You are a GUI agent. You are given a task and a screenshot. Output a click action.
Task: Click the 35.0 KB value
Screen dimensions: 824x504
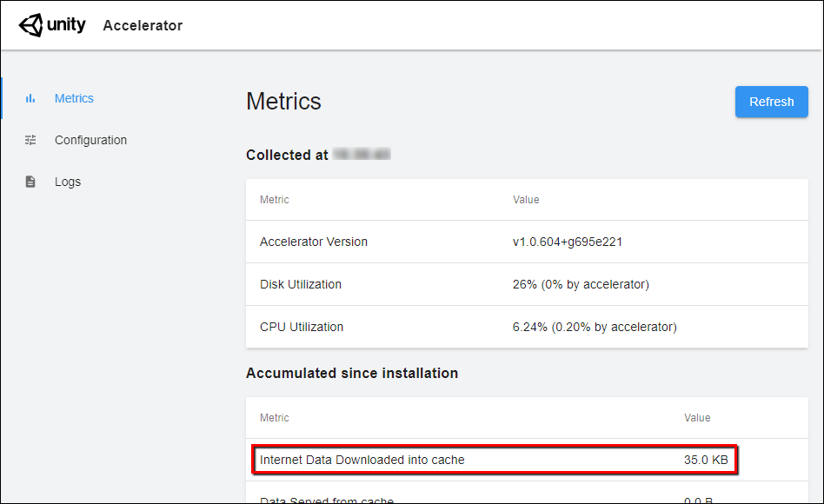point(706,460)
